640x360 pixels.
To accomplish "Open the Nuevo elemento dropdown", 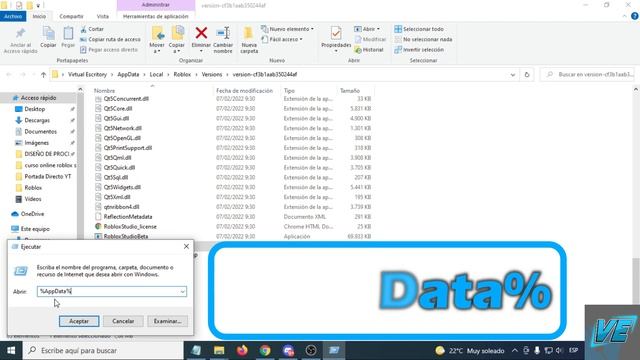I will [287, 29].
